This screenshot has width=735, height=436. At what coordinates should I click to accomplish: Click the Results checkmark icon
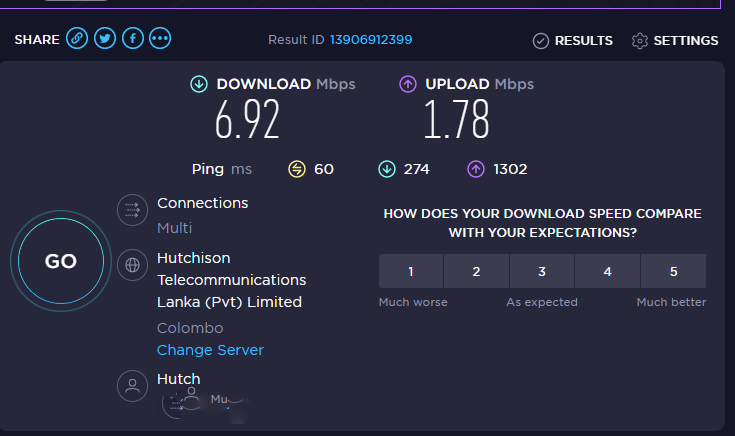tap(540, 41)
